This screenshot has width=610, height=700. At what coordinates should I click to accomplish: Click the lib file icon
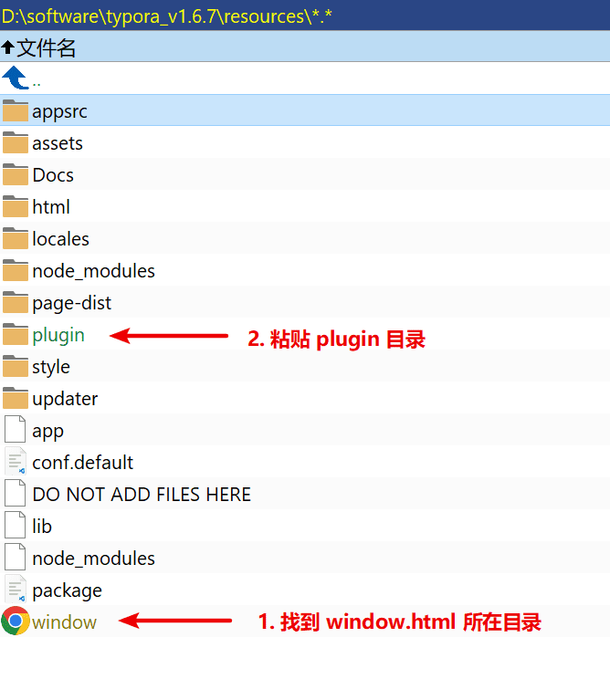pyautogui.click(x=16, y=525)
